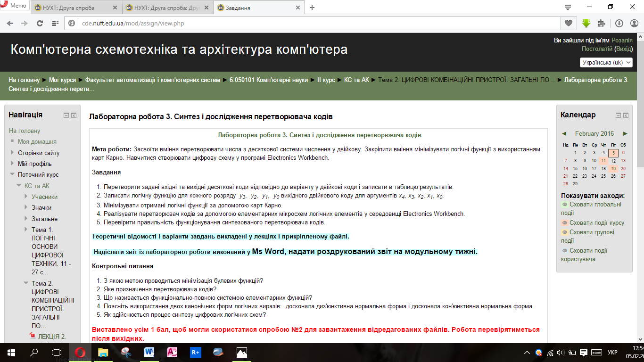Click the heart bookmark icon in address bar
Viewport: 644px width, 362px height.
(x=568, y=23)
